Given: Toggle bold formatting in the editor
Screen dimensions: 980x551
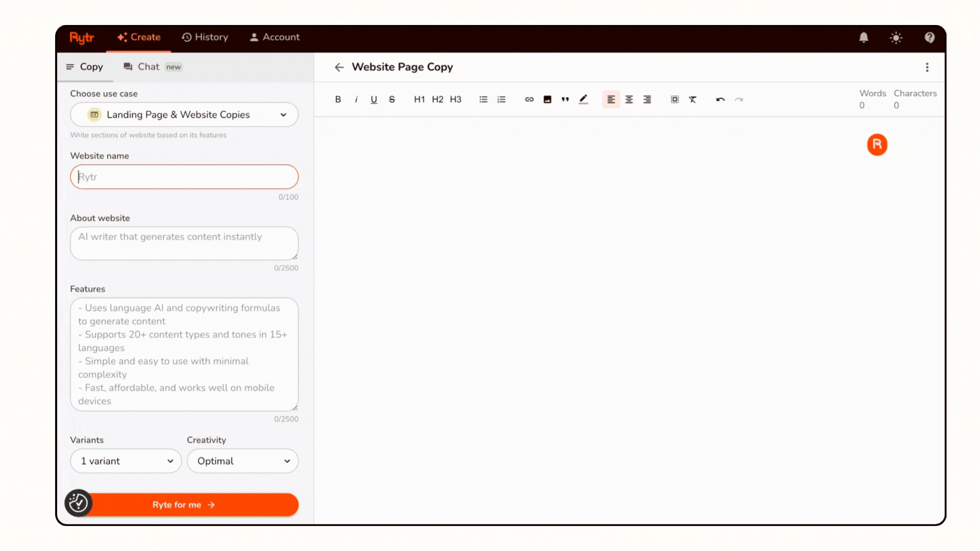Looking at the screenshot, I should (x=337, y=99).
